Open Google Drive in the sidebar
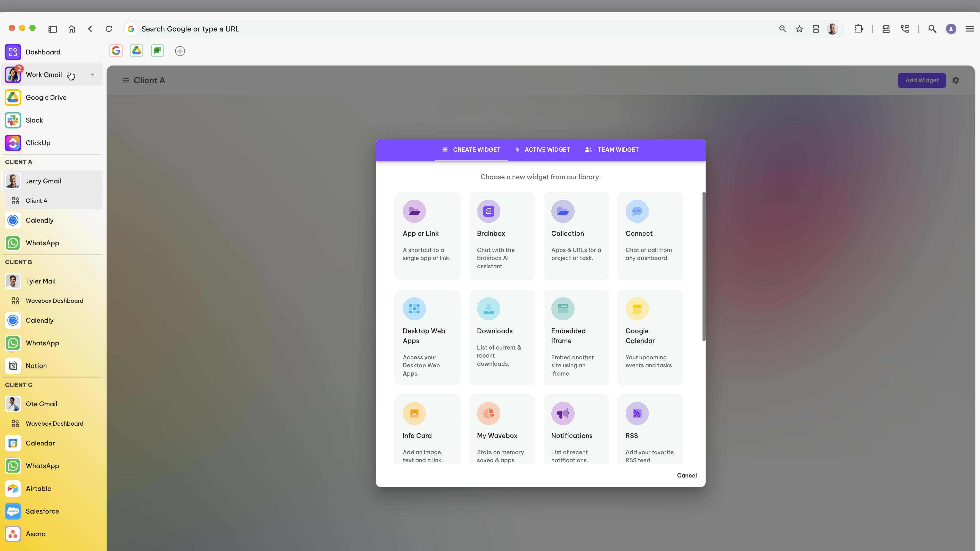 [x=52, y=98]
